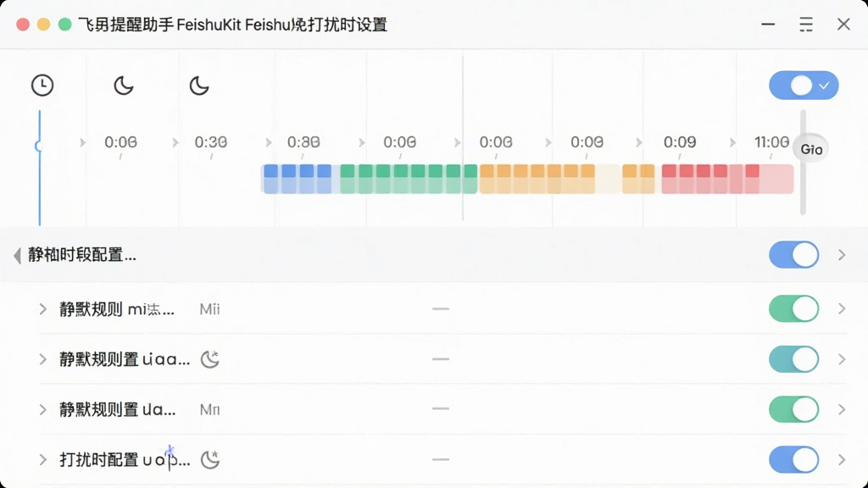Click the dash value in the 静默规则 mi row

point(441,308)
